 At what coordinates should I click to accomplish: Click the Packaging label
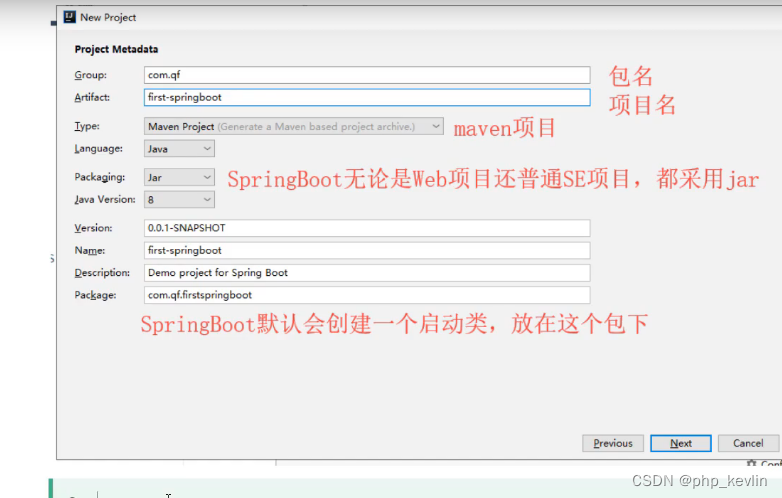tap(100, 177)
